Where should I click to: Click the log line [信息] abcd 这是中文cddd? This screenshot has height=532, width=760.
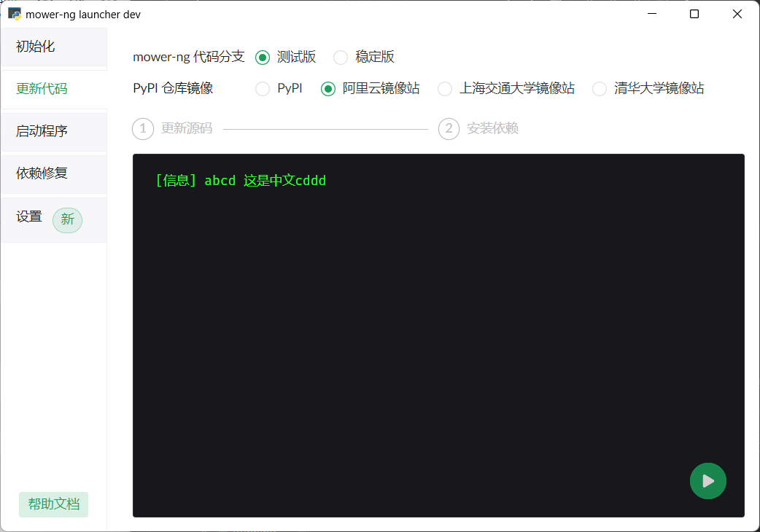click(x=241, y=181)
